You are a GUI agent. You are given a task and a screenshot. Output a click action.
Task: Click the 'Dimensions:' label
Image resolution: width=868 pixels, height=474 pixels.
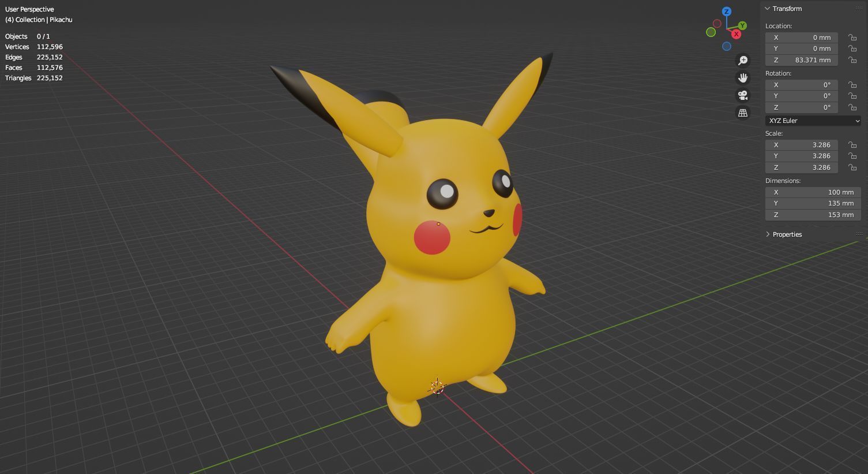783,181
